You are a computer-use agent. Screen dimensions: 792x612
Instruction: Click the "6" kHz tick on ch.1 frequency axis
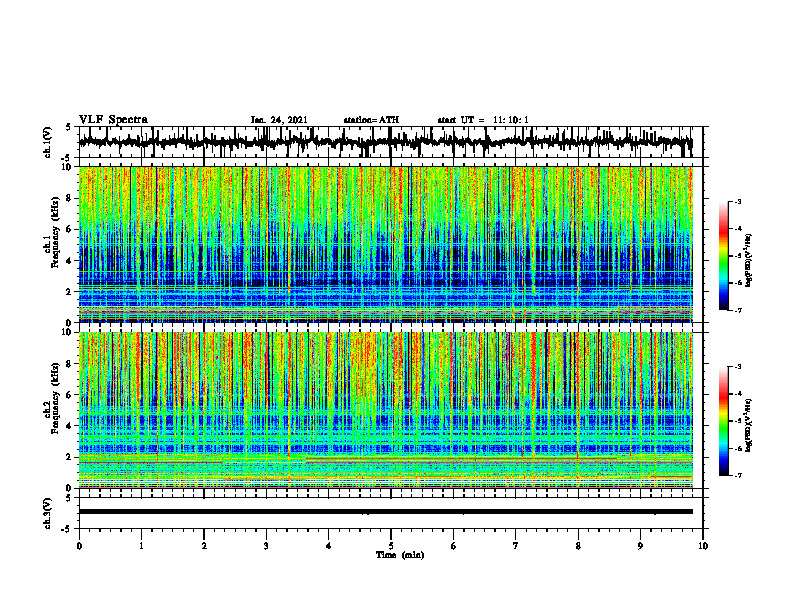tap(70, 229)
